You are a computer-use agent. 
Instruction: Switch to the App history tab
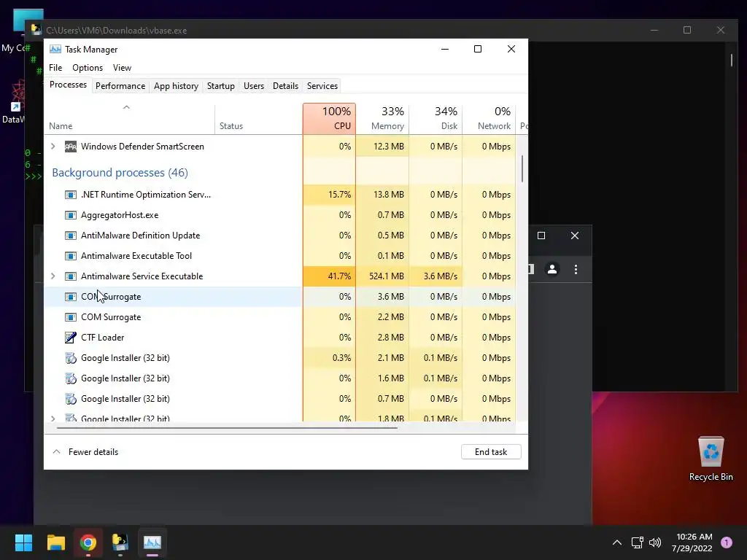[x=176, y=86]
